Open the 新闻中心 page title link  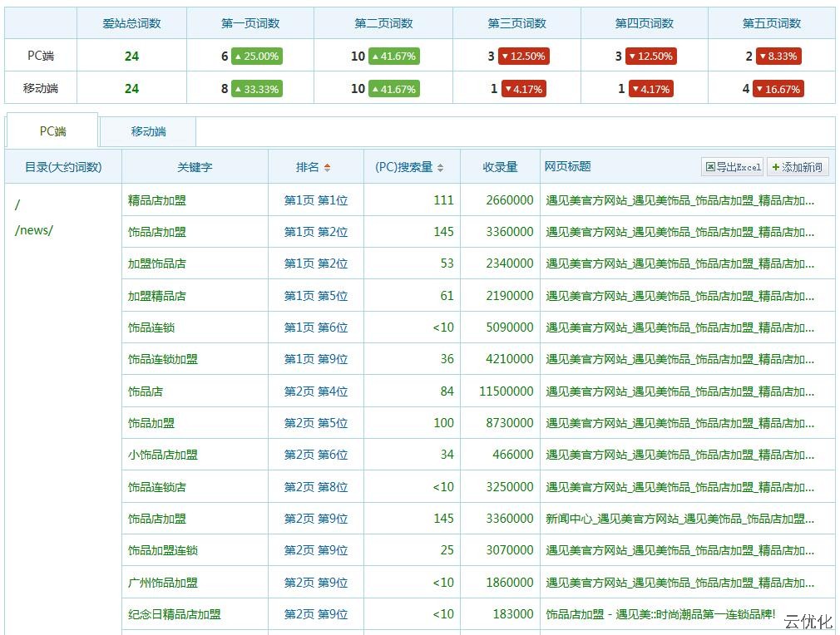(679, 519)
